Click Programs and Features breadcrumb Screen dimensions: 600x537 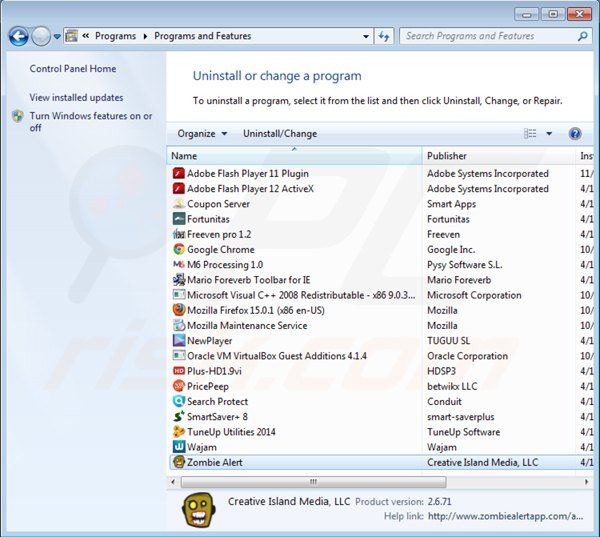(202, 36)
